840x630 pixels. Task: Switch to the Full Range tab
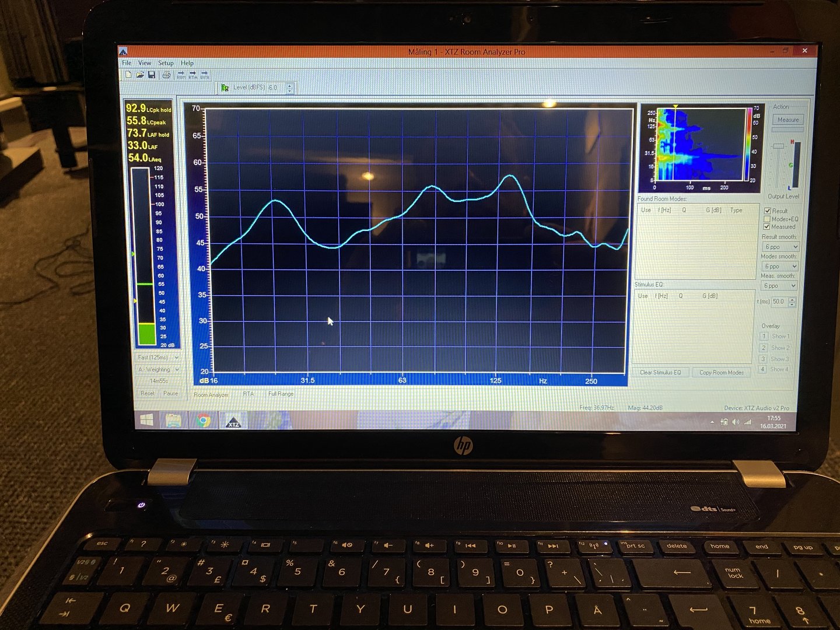click(x=281, y=394)
